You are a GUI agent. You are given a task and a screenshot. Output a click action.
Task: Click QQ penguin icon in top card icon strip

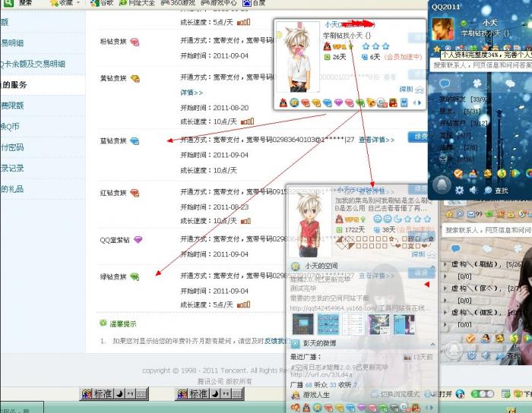pos(283,102)
